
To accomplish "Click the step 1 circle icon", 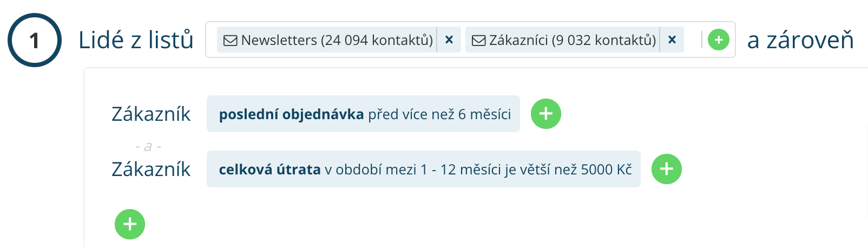I will click(34, 40).
